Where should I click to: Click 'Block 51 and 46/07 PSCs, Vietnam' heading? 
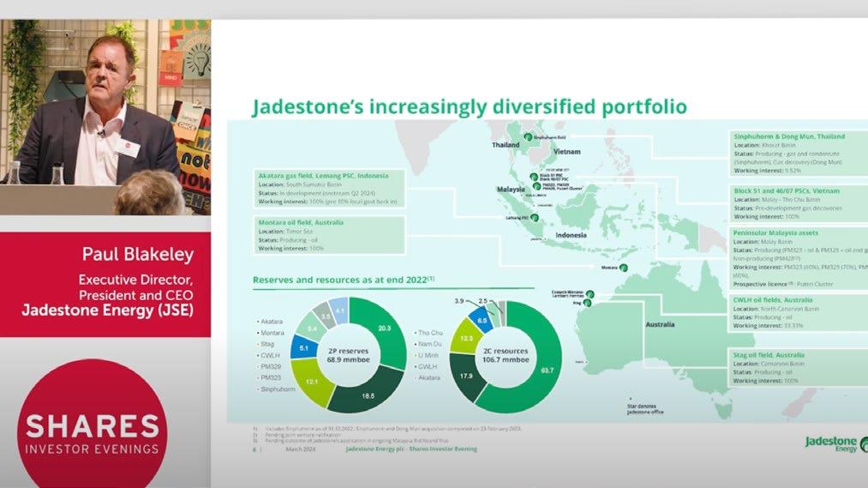[787, 190]
